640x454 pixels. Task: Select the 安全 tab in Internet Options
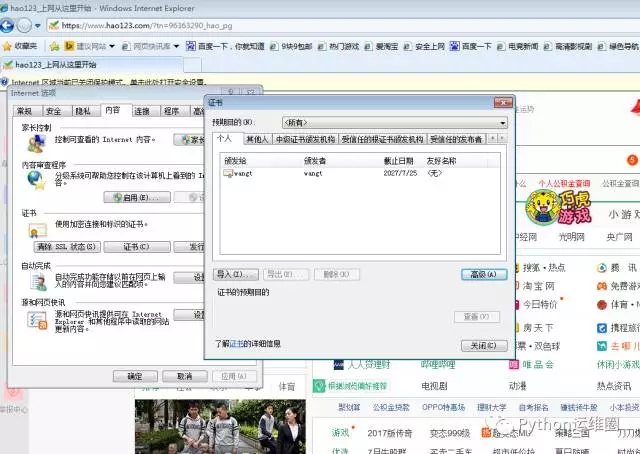pyautogui.click(x=53, y=111)
